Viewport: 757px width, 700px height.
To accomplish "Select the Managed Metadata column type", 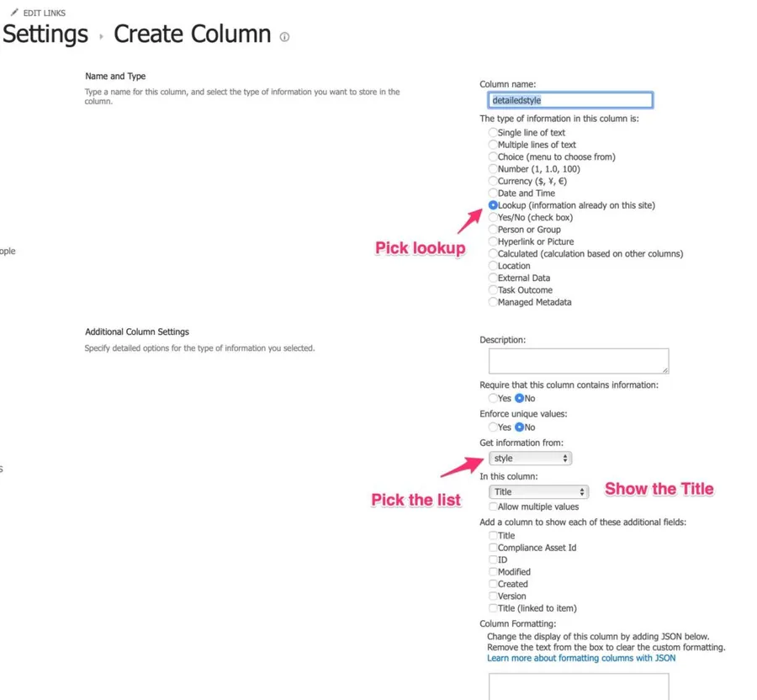I will (x=493, y=302).
